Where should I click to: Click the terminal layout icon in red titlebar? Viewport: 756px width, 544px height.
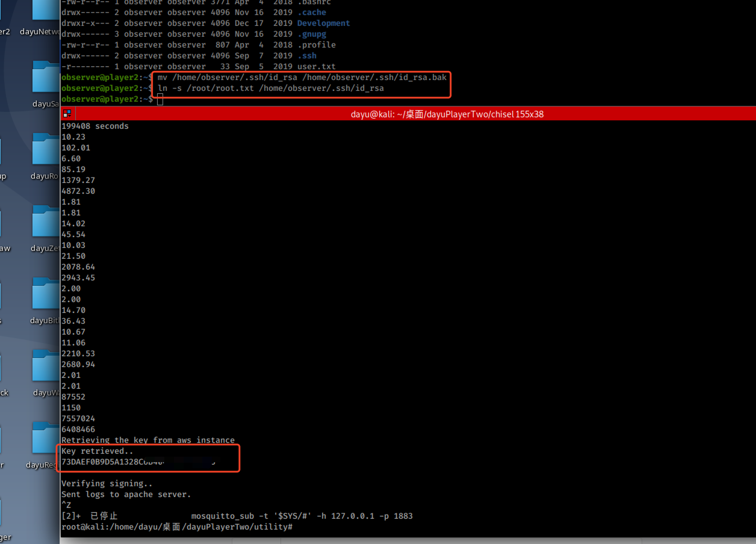click(x=67, y=114)
